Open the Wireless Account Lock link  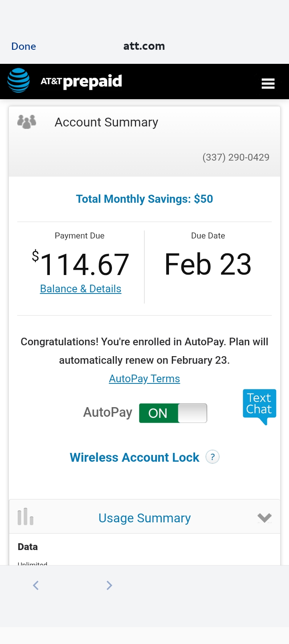coord(134,457)
